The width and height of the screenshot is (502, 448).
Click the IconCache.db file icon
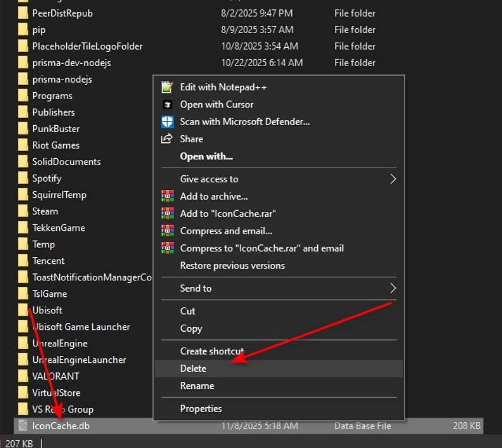pos(21,426)
